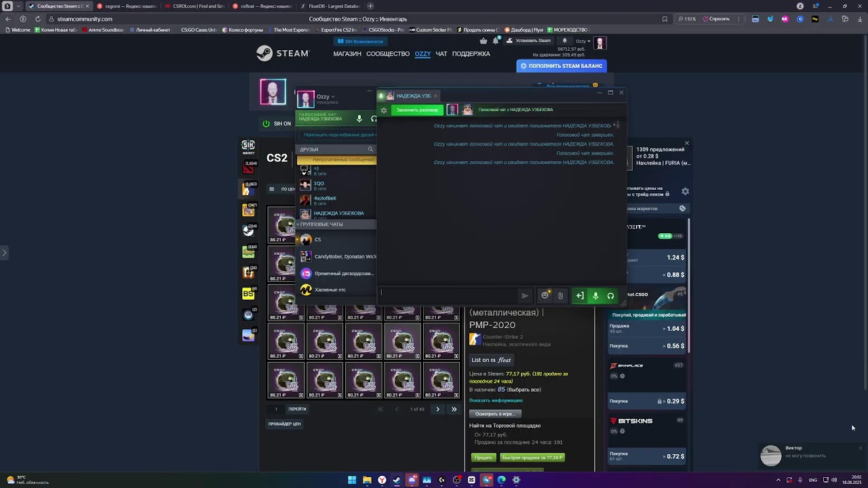Select friend 4eJlofBeK in friends list
Image resolution: width=868 pixels, height=488 pixels.
pyautogui.click(x=336, y=199)
